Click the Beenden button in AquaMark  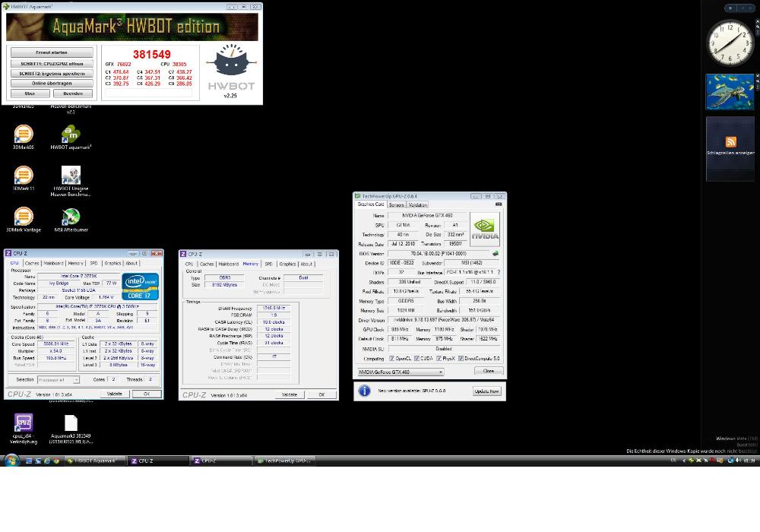(x=73, y=93)
